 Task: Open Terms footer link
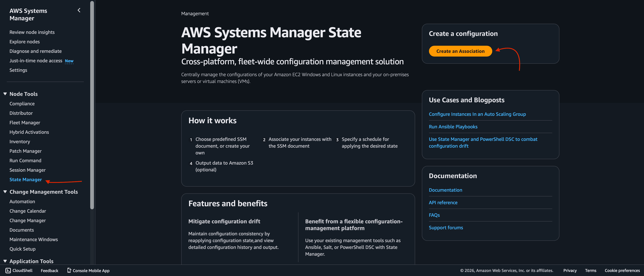pyautogui.click(x=590, y=271)
